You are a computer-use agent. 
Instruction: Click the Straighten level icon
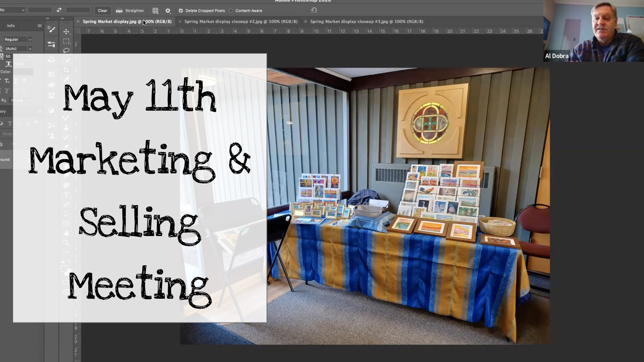pos(119,11)
